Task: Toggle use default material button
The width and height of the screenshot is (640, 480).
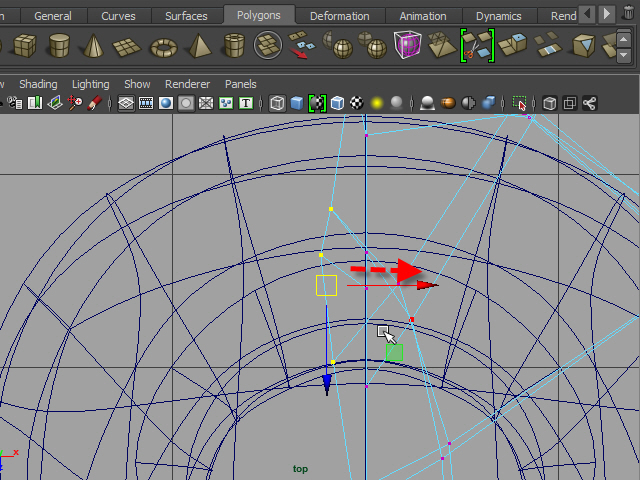Action: tap(317, 103)
